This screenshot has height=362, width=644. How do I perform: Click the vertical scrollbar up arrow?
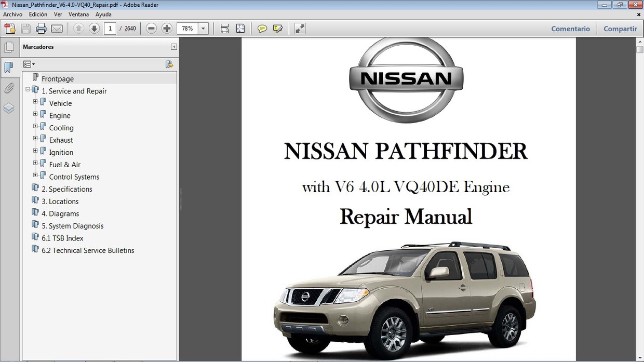[x=640, y=41]
